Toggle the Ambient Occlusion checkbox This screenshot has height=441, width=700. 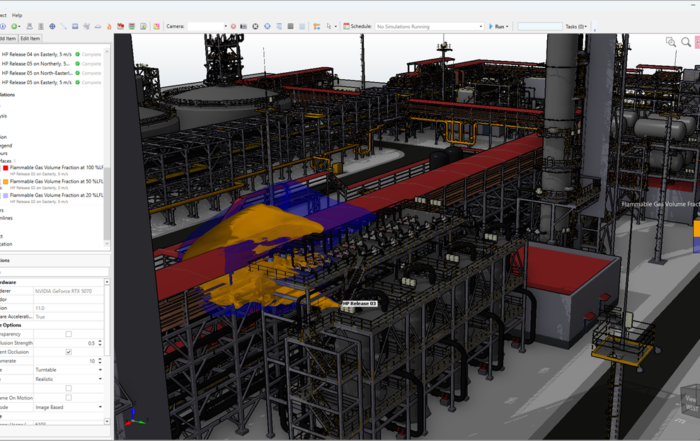tap(68, 352)
